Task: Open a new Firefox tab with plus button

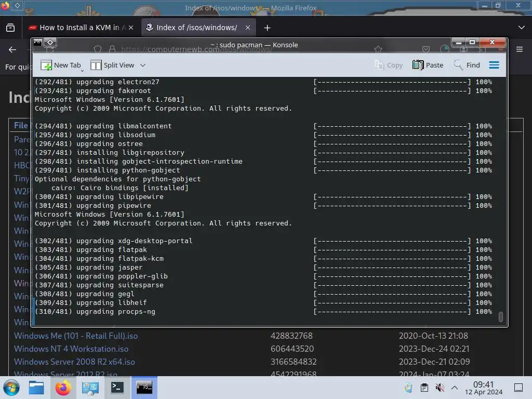Action: point(268,28)
